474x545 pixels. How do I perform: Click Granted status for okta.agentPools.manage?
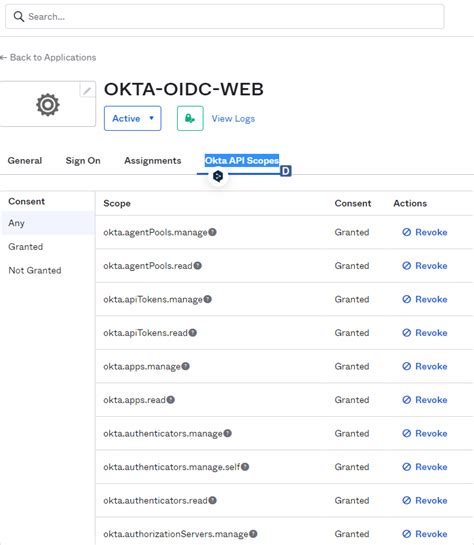click(352, 232)
